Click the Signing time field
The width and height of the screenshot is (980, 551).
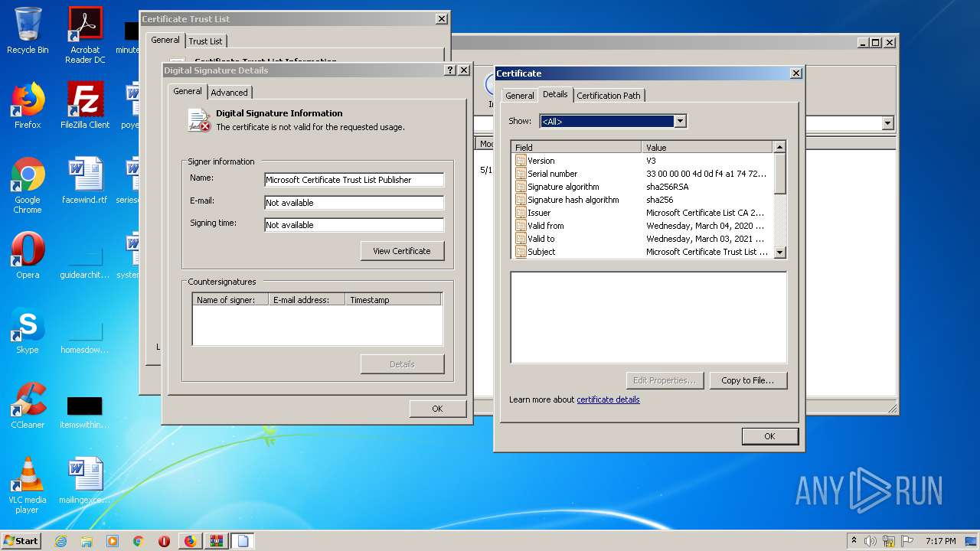click(x=354, y=225)
